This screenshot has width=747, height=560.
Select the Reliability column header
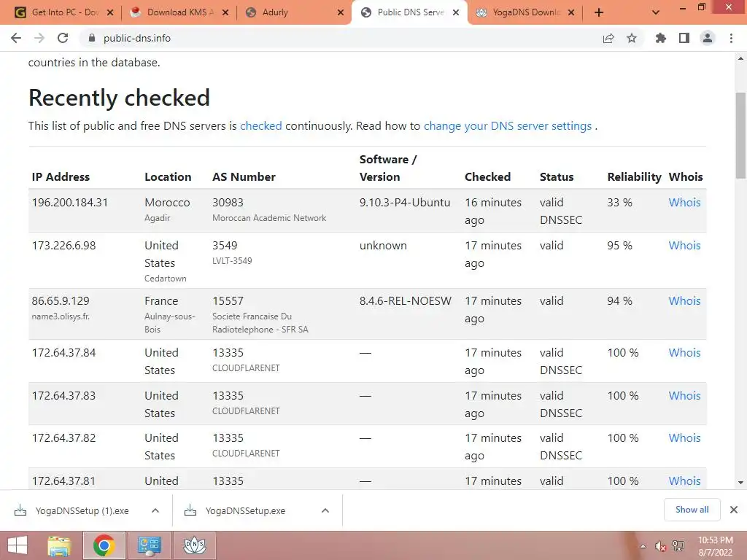634,176
